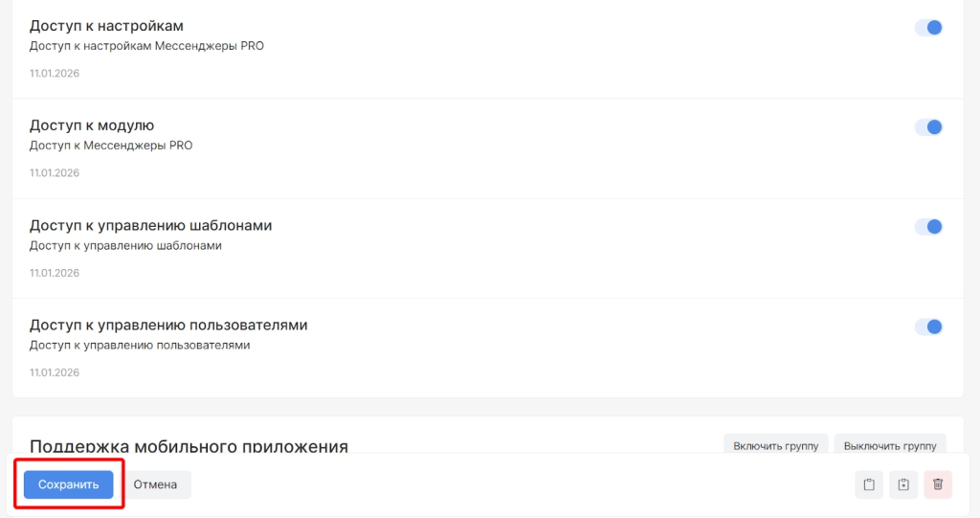The image size is (980, 518).
Task: Click the Доступ к управлению шаблонами title
Action: point(151,225)
